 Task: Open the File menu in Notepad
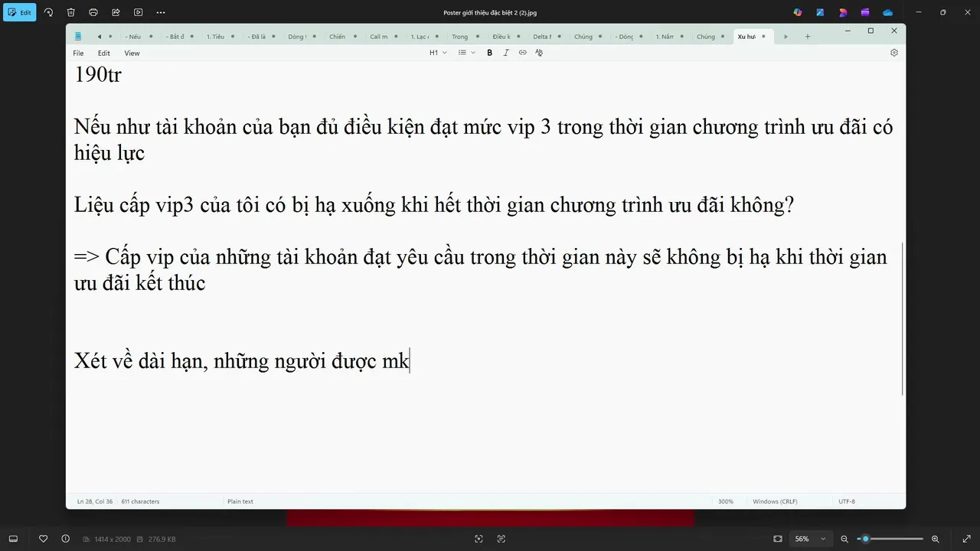pos(78,54)
